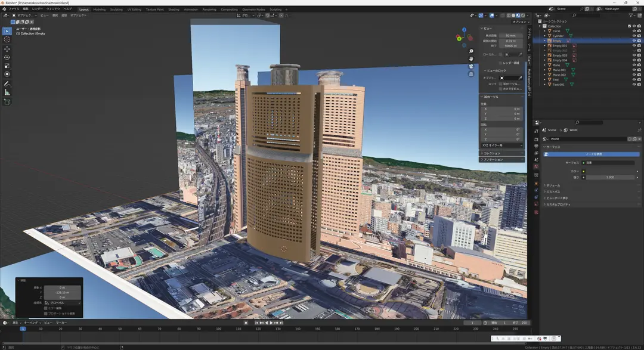The height and width of the screenshot is (350, 644).
Task: Open the レンダー menu
Action: click(37, 9)
